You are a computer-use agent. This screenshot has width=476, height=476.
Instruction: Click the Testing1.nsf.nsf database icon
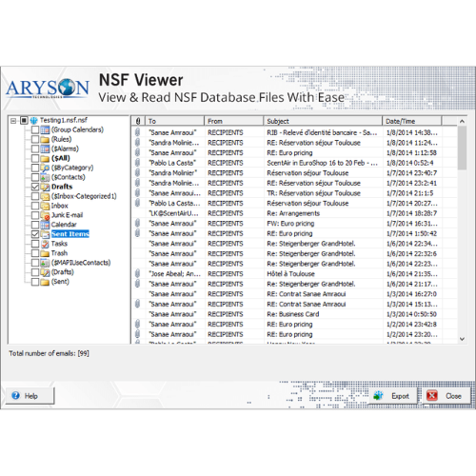click(x=33, y=121)
